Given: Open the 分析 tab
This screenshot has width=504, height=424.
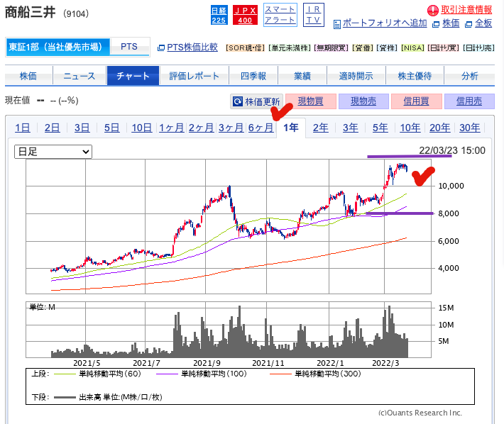Looking at the screenshot, I should 470,76.
